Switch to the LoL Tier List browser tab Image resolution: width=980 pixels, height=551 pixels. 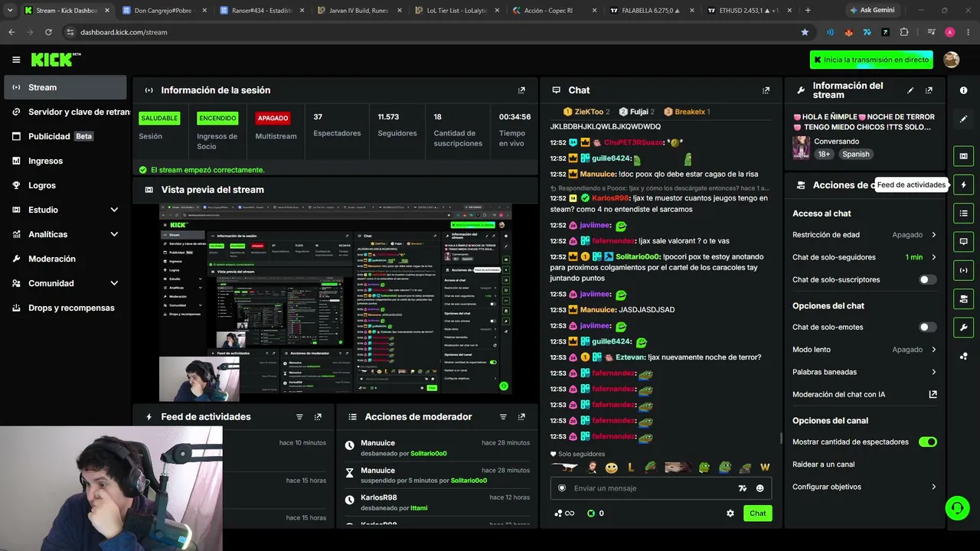tap(456, 11)
